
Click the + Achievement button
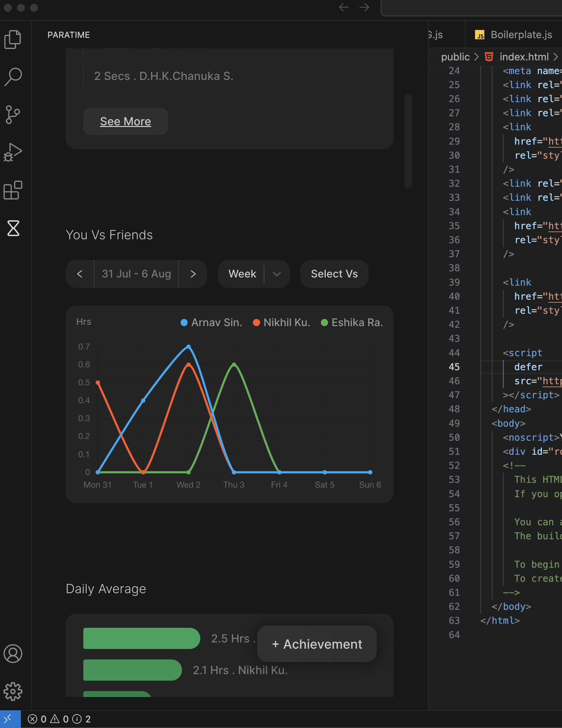pyautogui.click(x=317, y=644)
